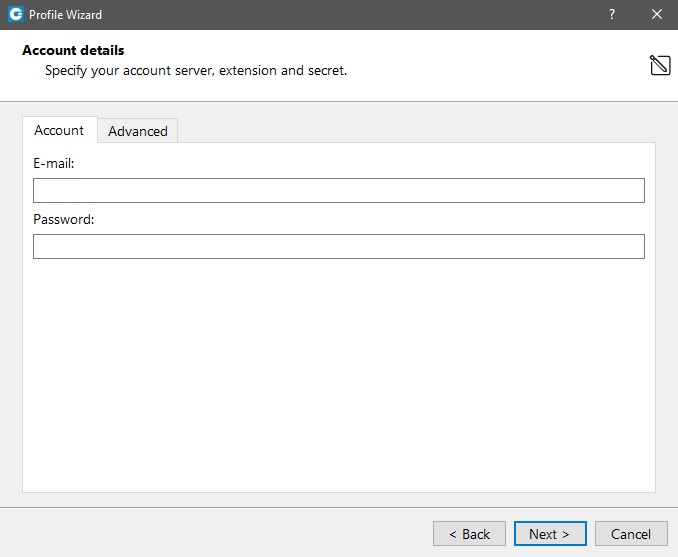The width and height of the screenshot is (678, 557).
Task: Open the title bar help question mark
Action: (x=611, y=15)
